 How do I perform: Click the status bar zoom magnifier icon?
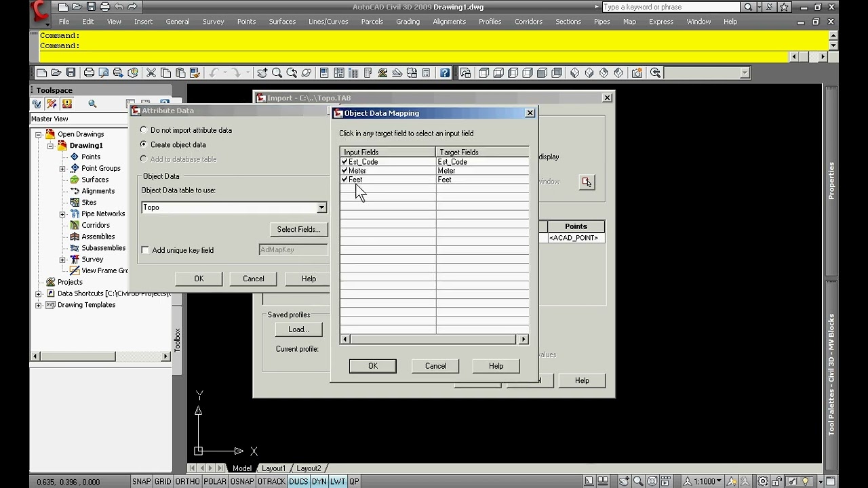tap(638, 481)
